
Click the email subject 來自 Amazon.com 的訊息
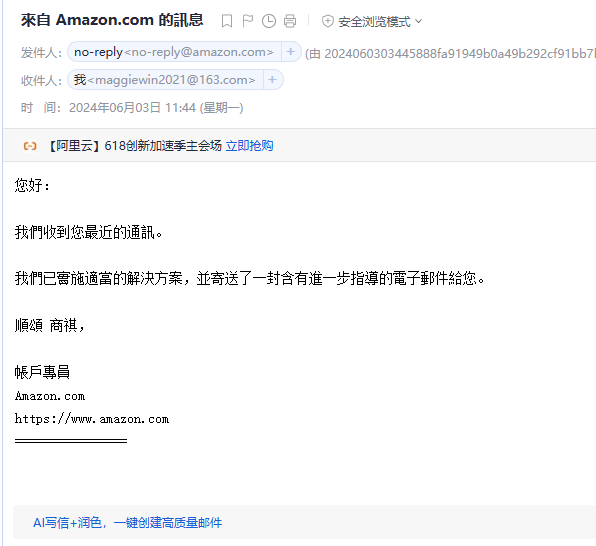(x=112, y=20)
